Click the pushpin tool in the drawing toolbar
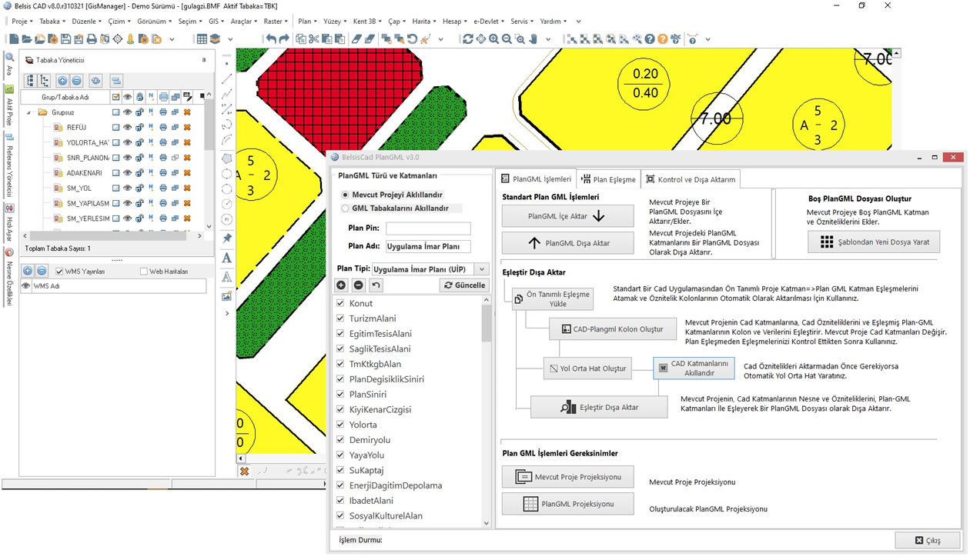Screen dimensions: 970x560 227,238
